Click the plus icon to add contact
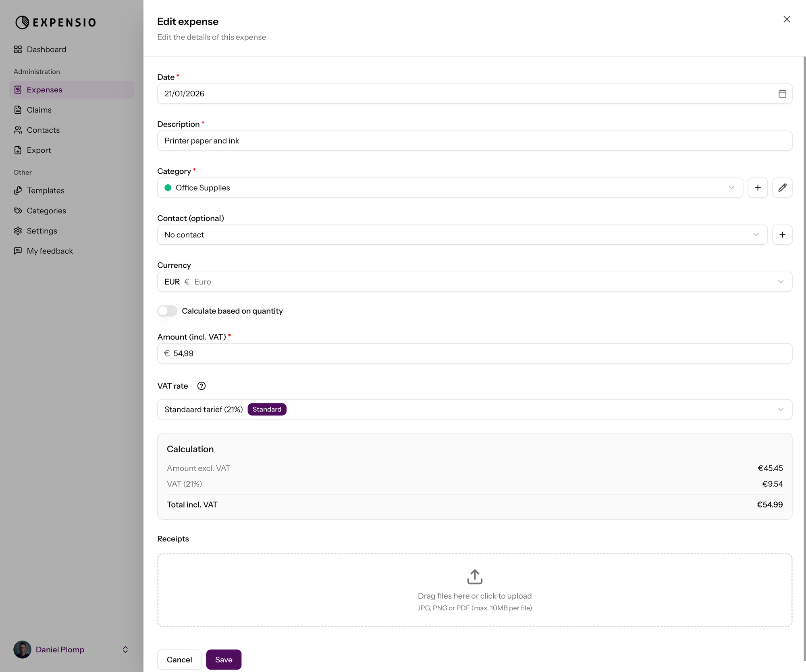This screenshot has width=806, height=672. pos(782,235)
